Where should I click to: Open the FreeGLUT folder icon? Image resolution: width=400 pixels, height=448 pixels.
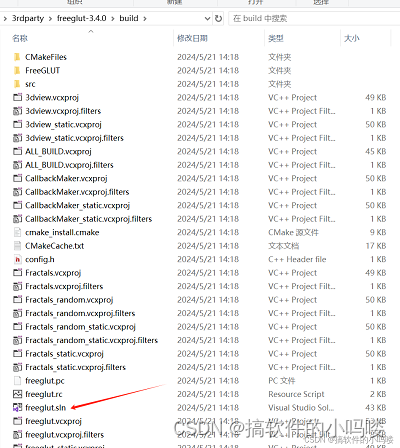click(17, 70)
